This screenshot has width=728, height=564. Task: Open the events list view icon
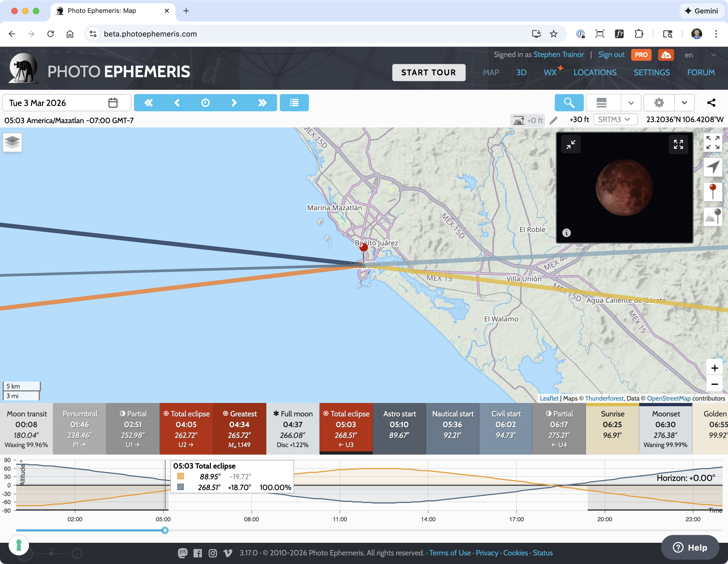294,103
